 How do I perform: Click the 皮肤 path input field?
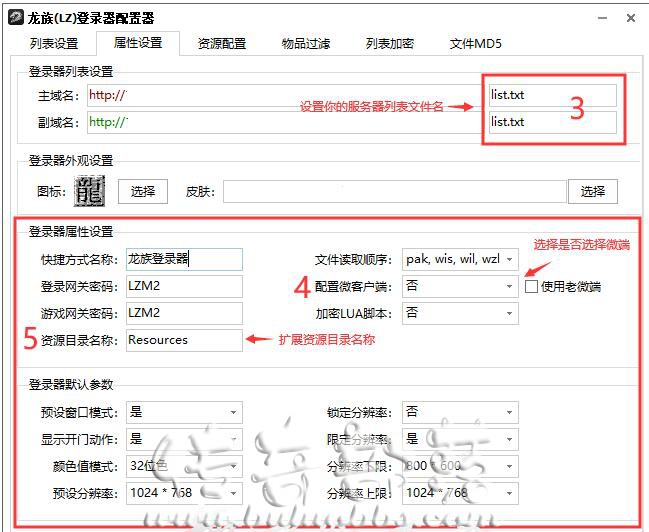(394, 191)
